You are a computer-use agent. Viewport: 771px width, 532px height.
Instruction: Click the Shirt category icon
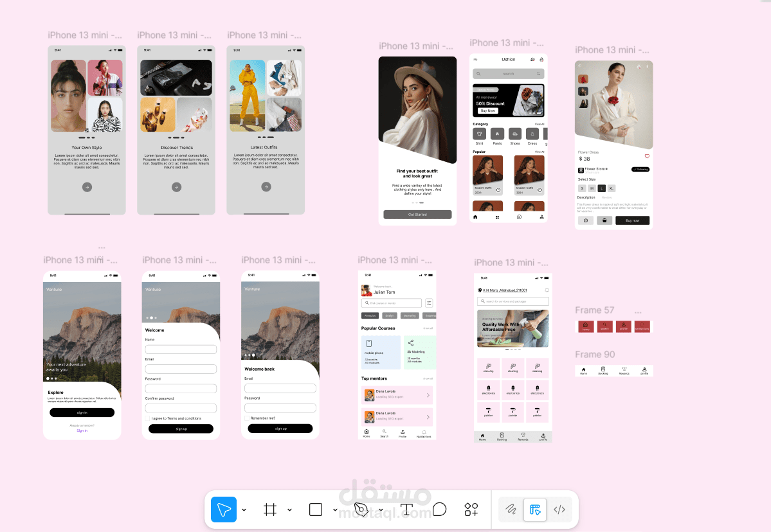pyautogui.click(x=480, y=134)
